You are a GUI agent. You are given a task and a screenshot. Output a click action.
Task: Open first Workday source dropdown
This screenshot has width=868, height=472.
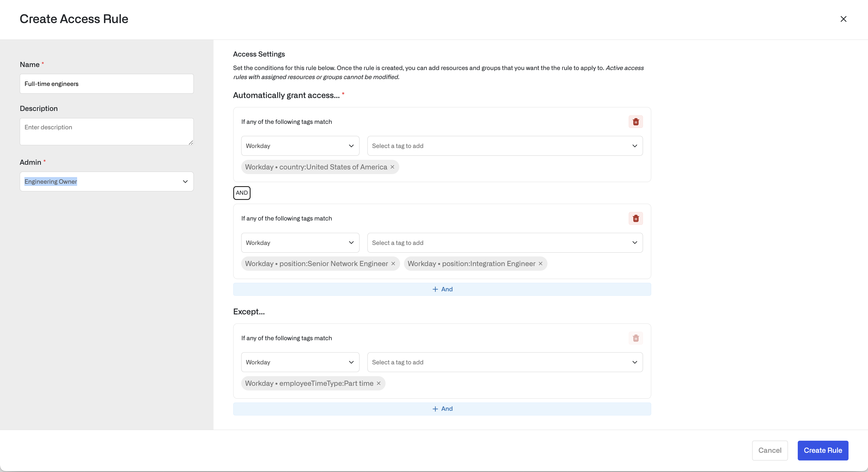pos(300,146)
